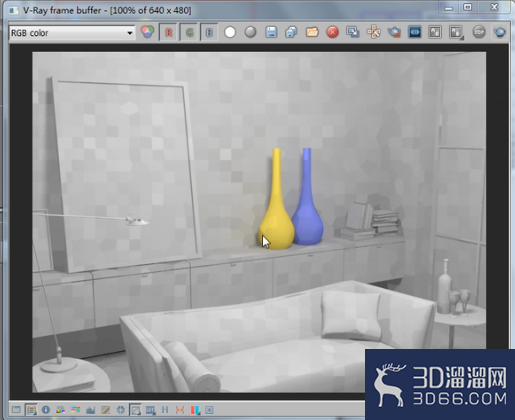Open the RGB color channel dropdown
The height and width of the screenshot is (420, 515).
pos(72,33)
